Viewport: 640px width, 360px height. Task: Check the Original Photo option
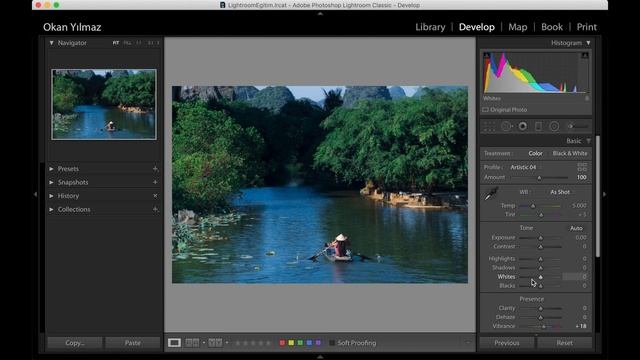[485, 110]
